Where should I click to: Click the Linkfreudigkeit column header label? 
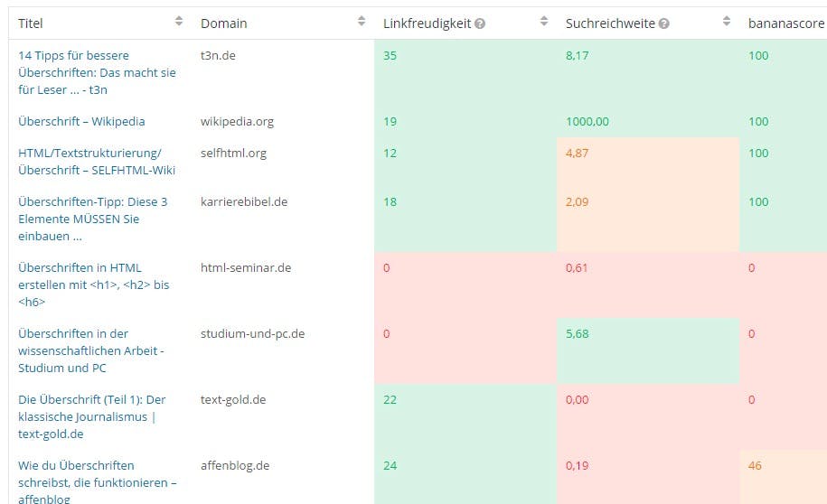pyautogui.click(x=428, y=23)
